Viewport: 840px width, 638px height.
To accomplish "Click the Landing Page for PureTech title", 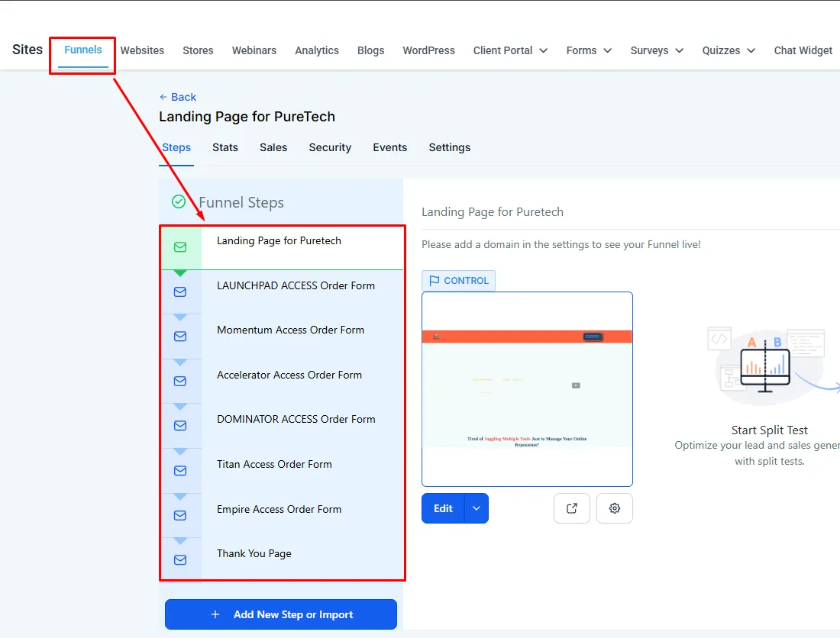I will (247, 117).
